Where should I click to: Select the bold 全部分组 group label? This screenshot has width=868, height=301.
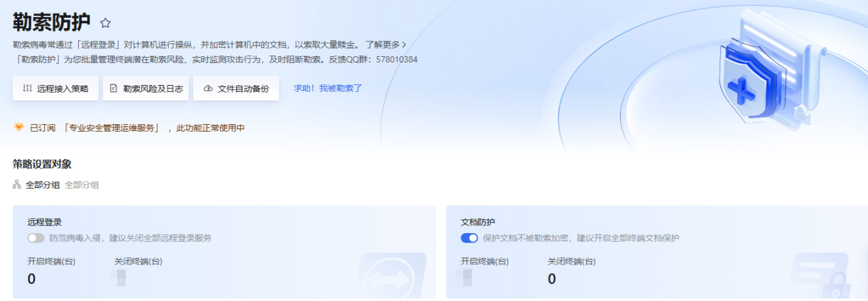[x=42, y=185]
